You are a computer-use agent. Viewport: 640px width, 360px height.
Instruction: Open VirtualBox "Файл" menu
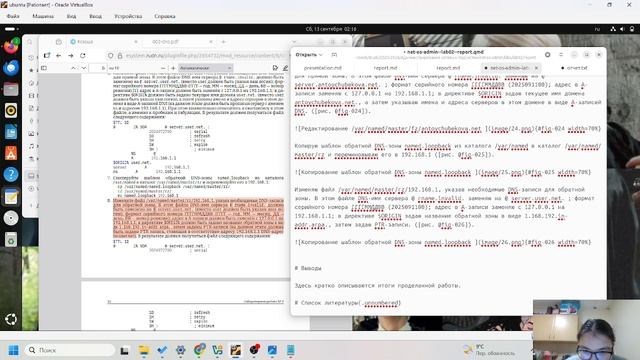coord(13,16)
